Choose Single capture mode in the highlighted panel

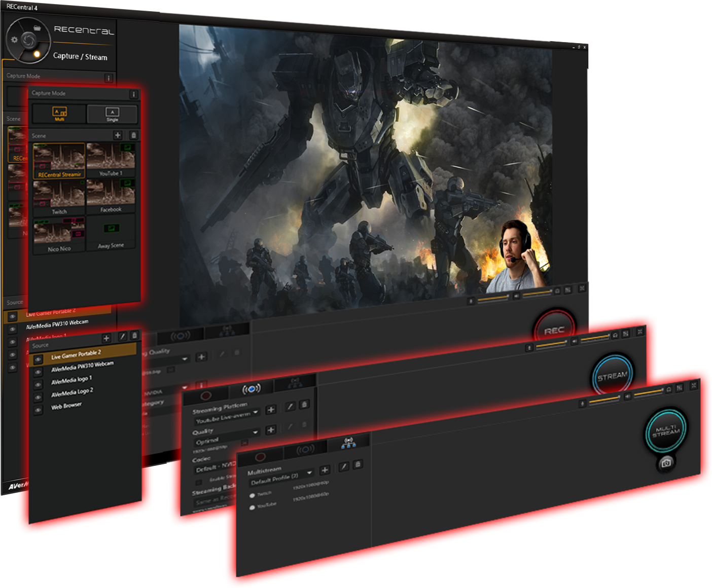[112, 114]
